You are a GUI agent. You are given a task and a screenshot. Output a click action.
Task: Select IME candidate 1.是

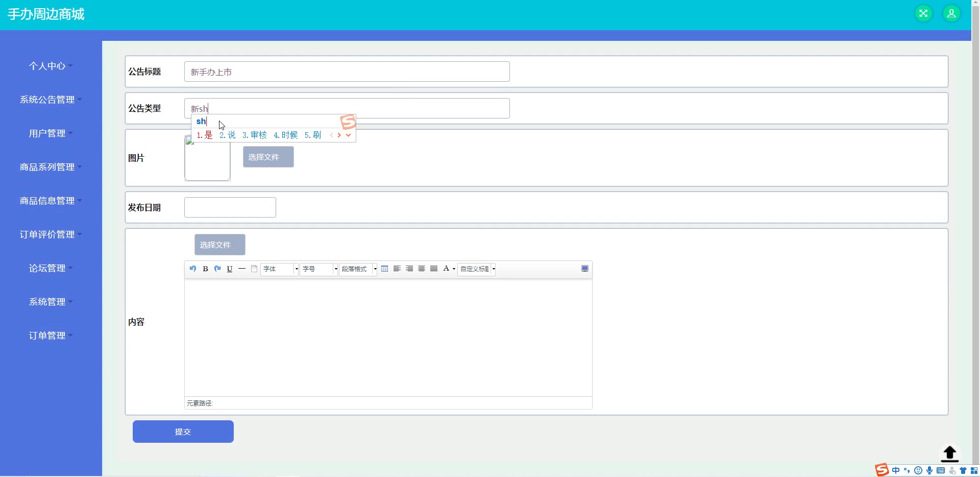click(x=205, y=135)
